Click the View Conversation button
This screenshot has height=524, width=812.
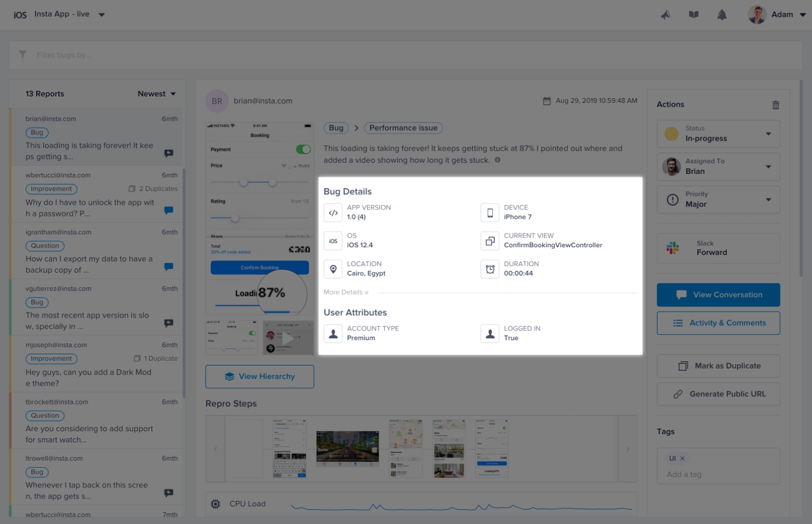718,295
